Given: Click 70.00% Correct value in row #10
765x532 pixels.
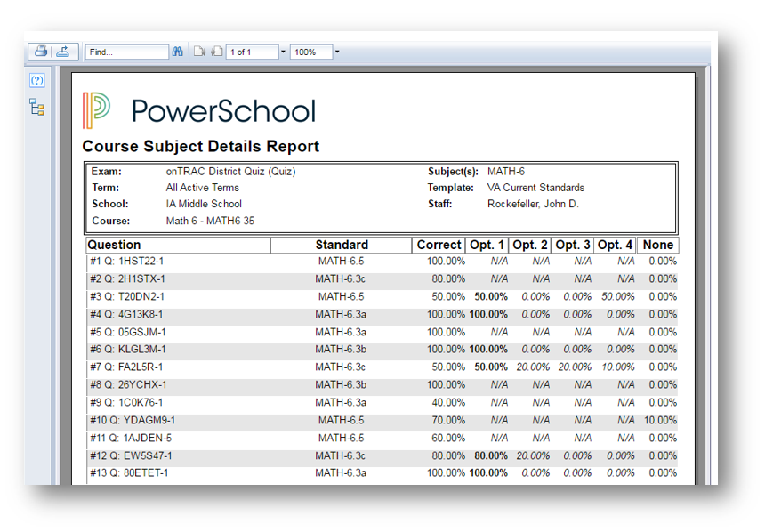Looking at the screenshot, I should pos(448,420).
